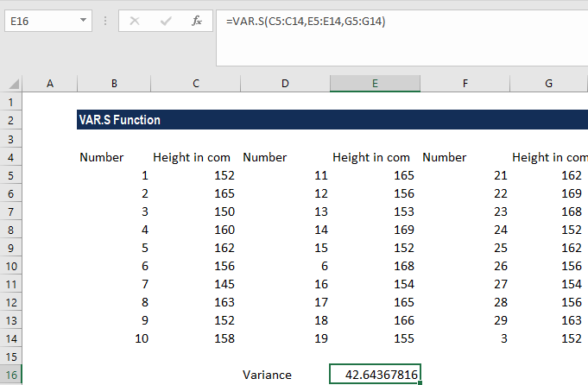Click cell D12 with number 17
The height and width of the screenshot is (385, 588).
point(285,302)
